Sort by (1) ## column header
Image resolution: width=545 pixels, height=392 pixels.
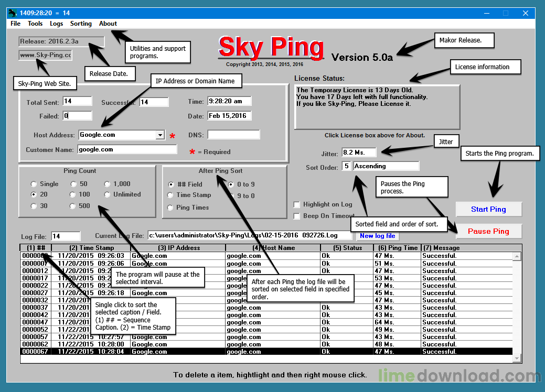coord(36,248)
